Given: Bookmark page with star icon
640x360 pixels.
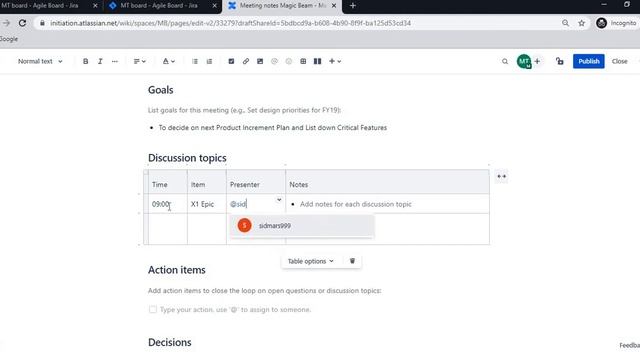Looking at the screenshot, I should [x=581, y=23].
